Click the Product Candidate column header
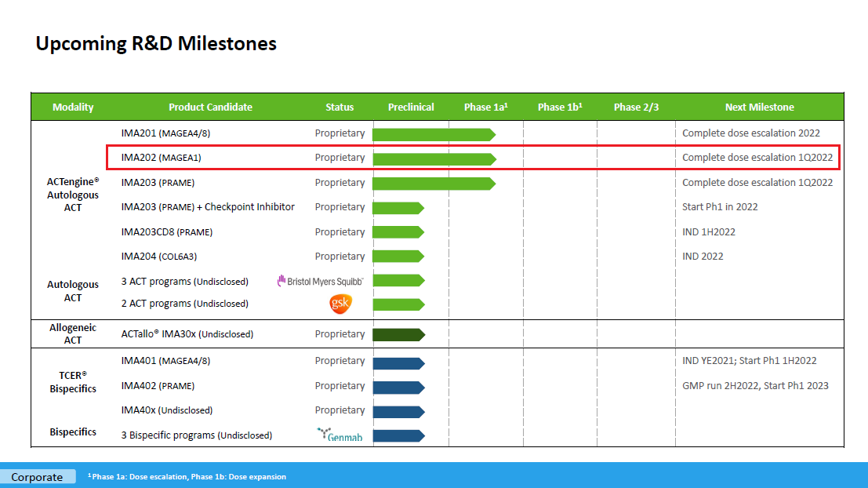868x488 pixels. (210, 107)
